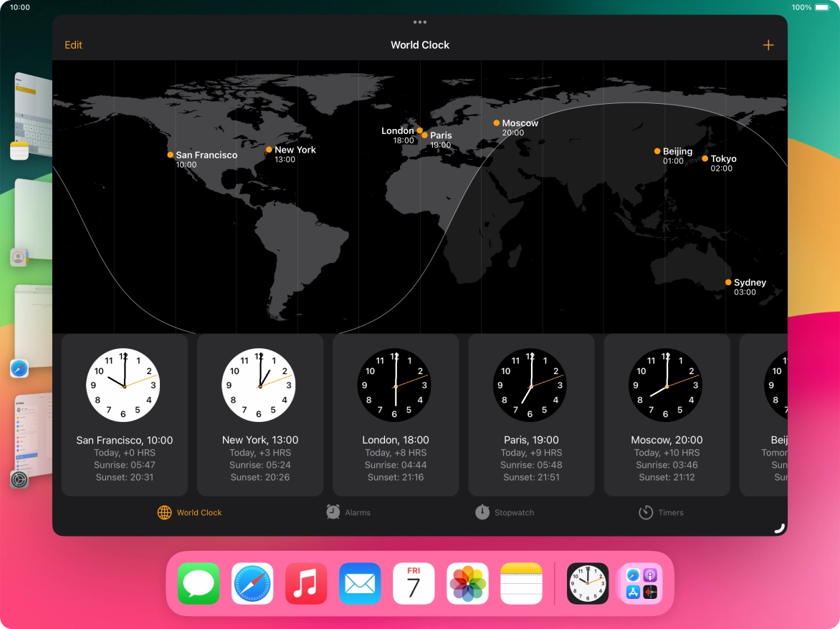The width and height of the screenshot is (840, 629).
Task: Tap the multitasking dots at the top
Action: (x=419, y=22)
